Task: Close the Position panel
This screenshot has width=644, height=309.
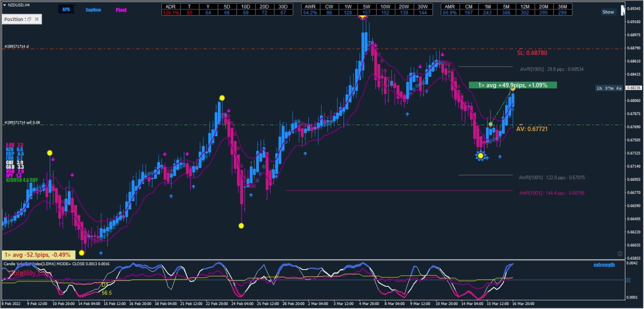Action: click(x=37, y=19)
